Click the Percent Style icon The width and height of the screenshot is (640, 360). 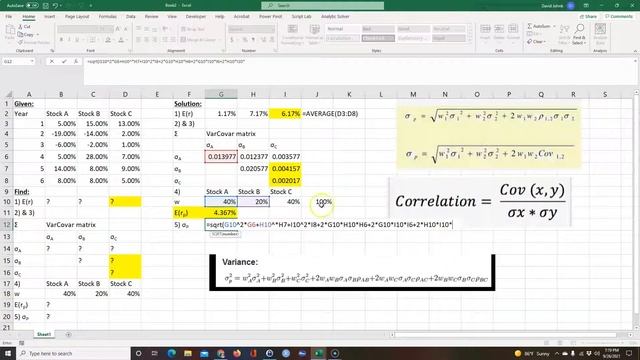coord(245,40)
